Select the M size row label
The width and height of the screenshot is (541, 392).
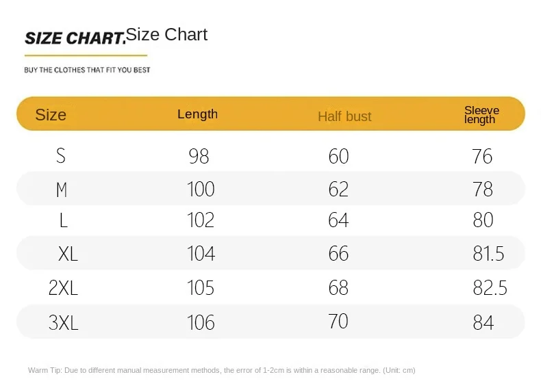click(x=62, y=190)
